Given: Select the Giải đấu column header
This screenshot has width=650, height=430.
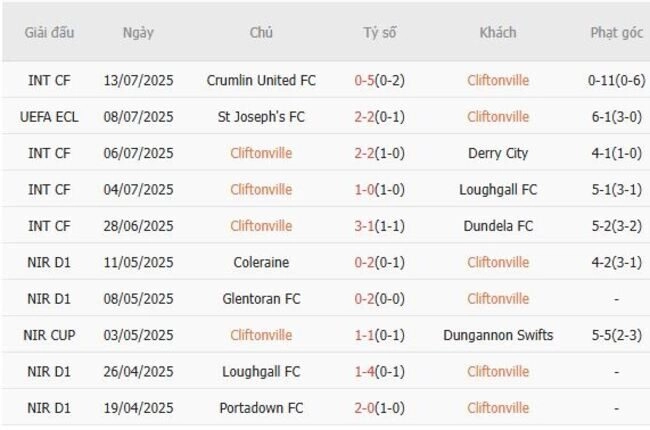Looking at the screenshot, I should (49, 32).
